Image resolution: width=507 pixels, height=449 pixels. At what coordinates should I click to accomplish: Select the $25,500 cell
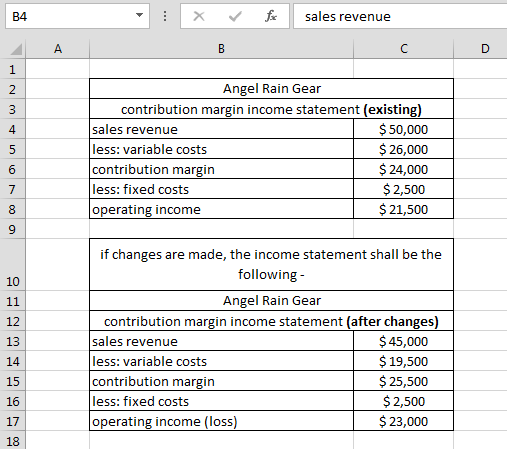click(403, 381)
